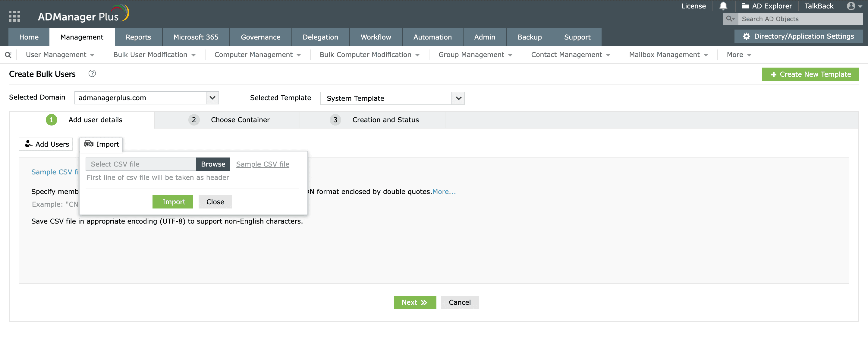Expand the Selected Domain dropdown
Image resolution: width=868 pixels, height=350 pixels.
click(x=212, y=98)
